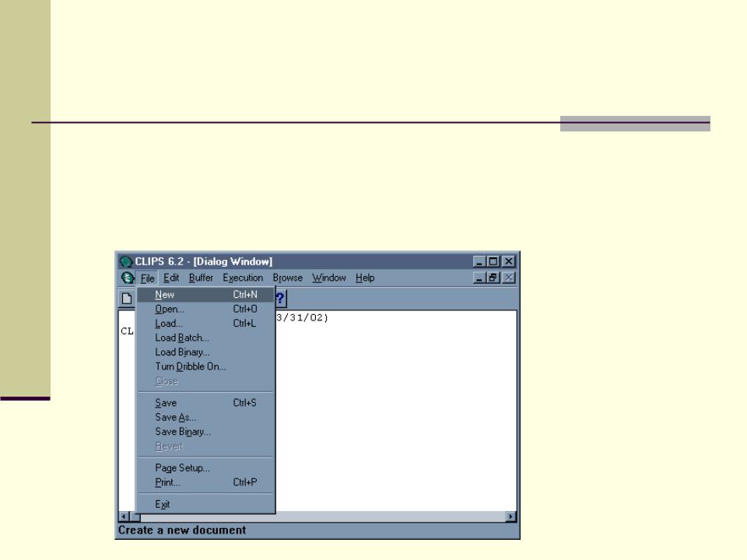Maximize the CLIPS 6.2 main window
747x560 pixels.
click(493, 261)
